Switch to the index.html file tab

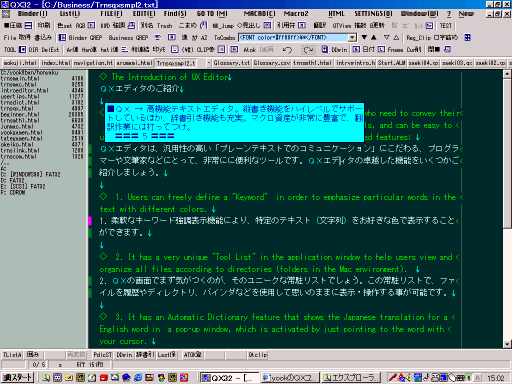(x=56, y=63)
